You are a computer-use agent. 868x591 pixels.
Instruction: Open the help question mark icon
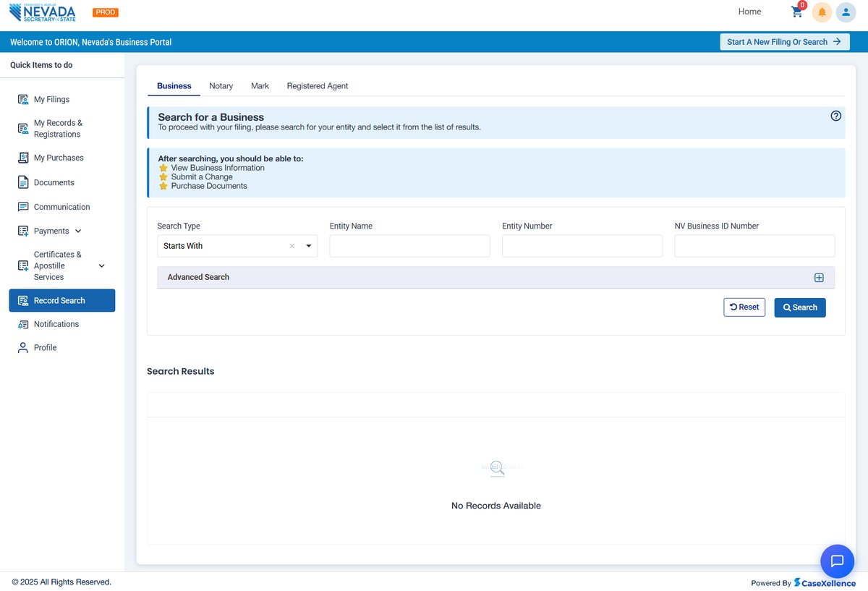pyautogui.click(x=836, y=116)
